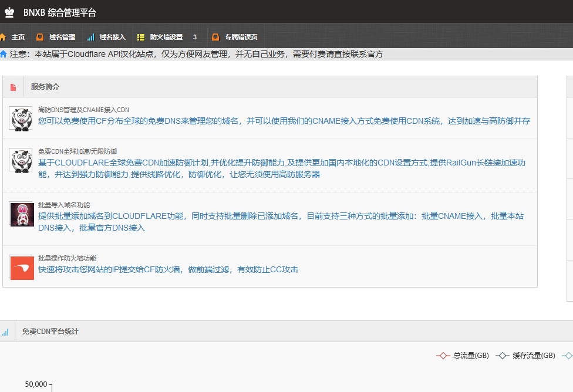Click the orange-red icon for 批量操作防火墙功能
The image size is (573, 392).
[22, 268]
